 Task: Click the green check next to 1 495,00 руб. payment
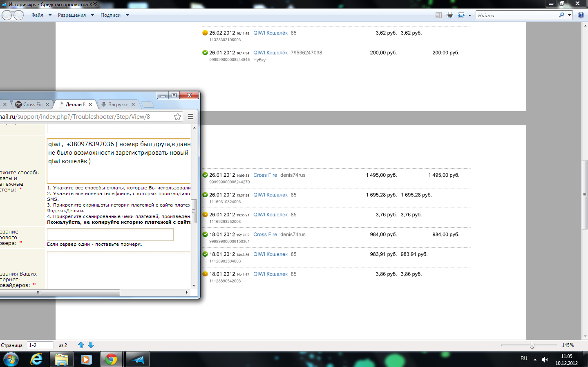pyautogui.click(x=205, y=175)
